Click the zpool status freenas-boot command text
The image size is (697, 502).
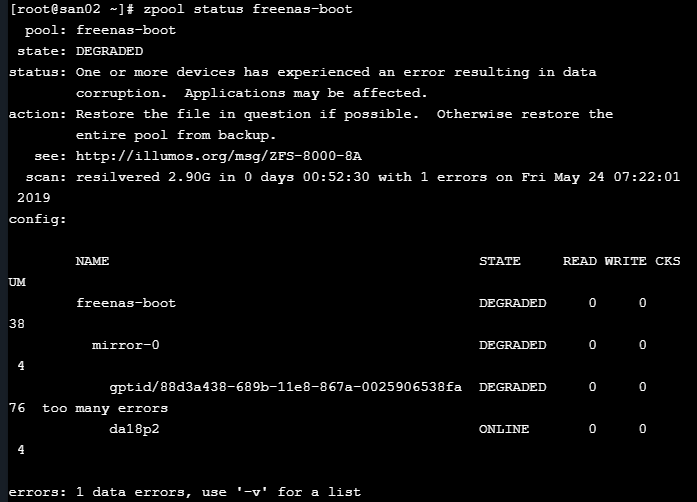(x=248, y=9)
